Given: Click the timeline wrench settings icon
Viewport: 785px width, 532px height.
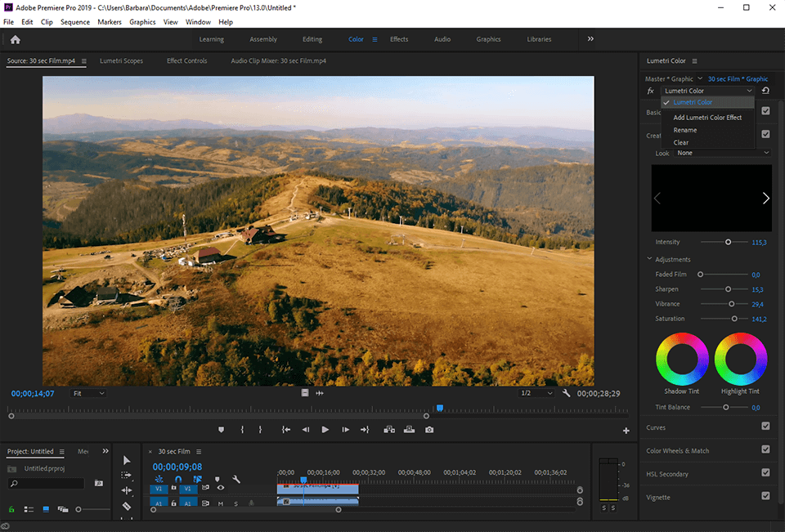Looking at the screenshot, I should click(x=235, y=479).
